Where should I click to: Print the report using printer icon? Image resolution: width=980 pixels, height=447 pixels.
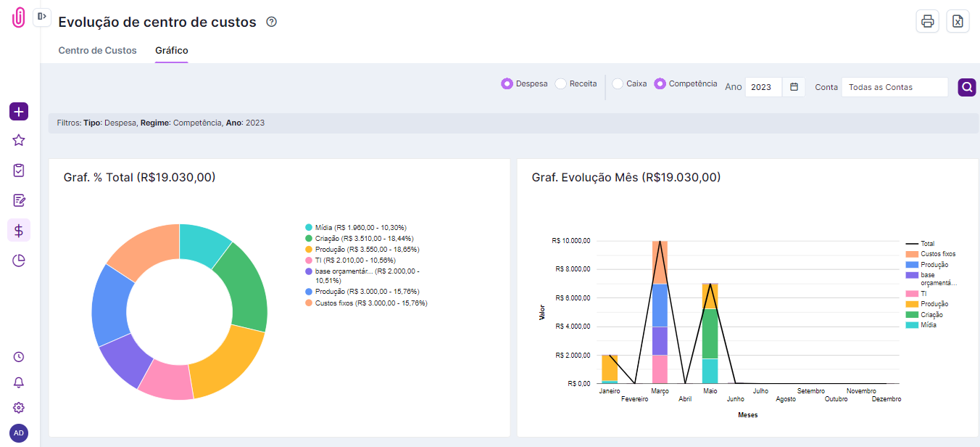[x=927, y=22]
